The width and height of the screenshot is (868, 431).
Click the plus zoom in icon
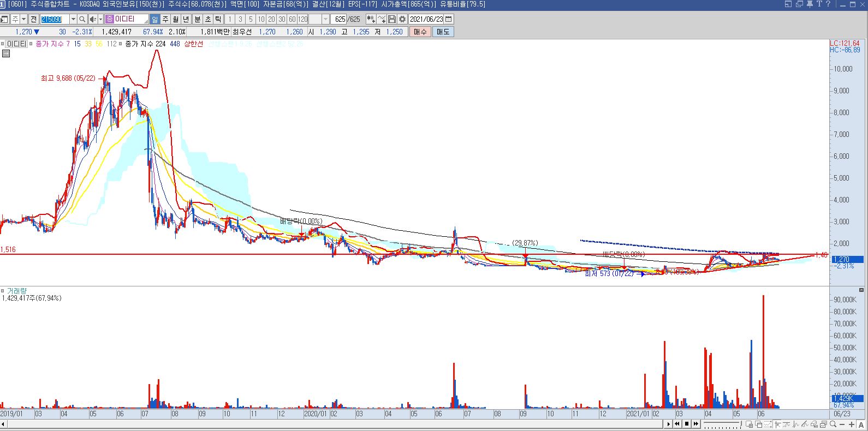[852, 424]
